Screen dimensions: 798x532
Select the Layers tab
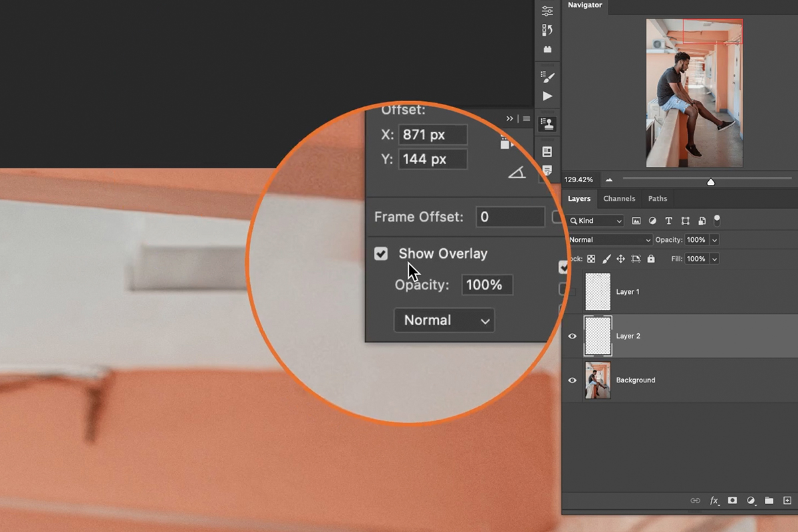[579, 198]
